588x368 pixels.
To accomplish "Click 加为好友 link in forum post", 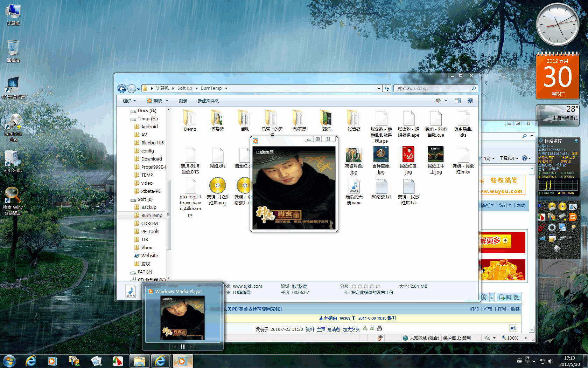I will 351,329.
